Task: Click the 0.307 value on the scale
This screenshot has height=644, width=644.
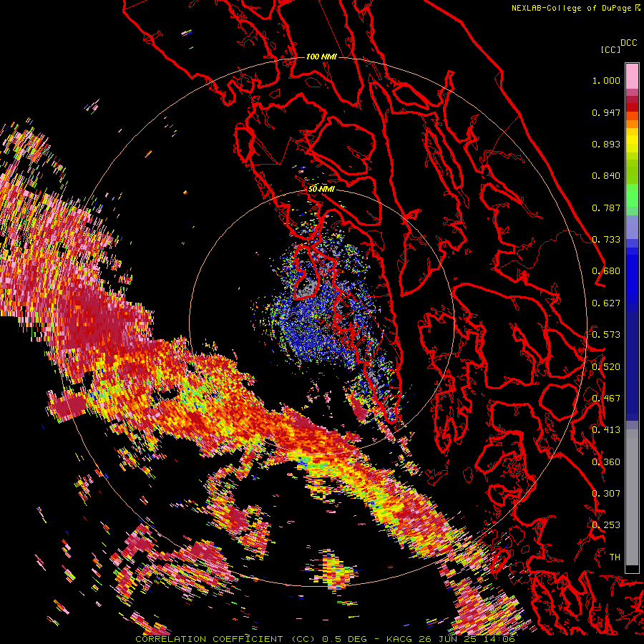Action: pyautogui.click(x=606, y=494)
